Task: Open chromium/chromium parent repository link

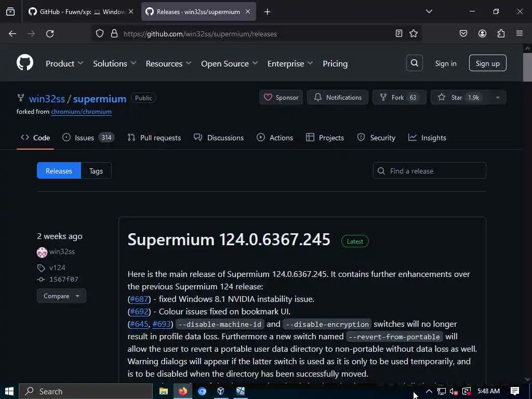Action: [81, 112]
